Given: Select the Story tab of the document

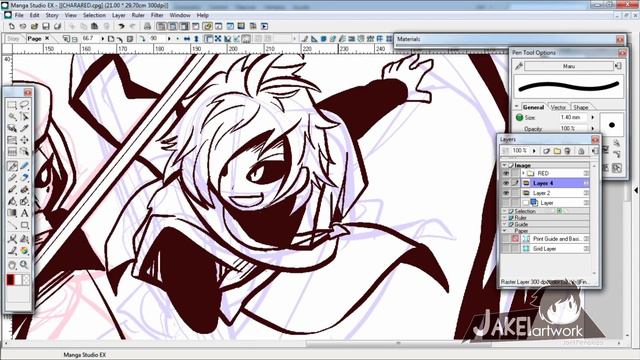Looking at the screenshot, I should pos(13,39).
